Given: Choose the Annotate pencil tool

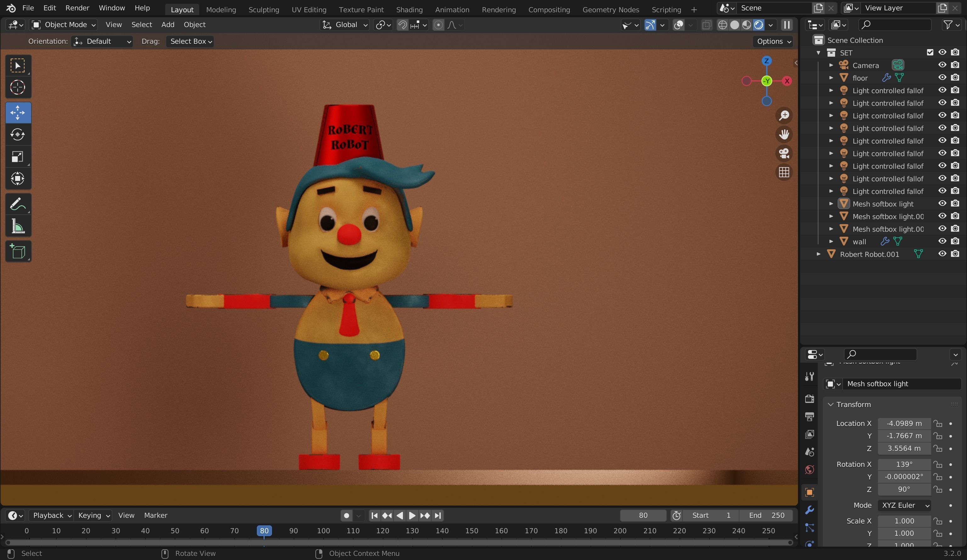Looking at the screenshot, I should point(18,204).
